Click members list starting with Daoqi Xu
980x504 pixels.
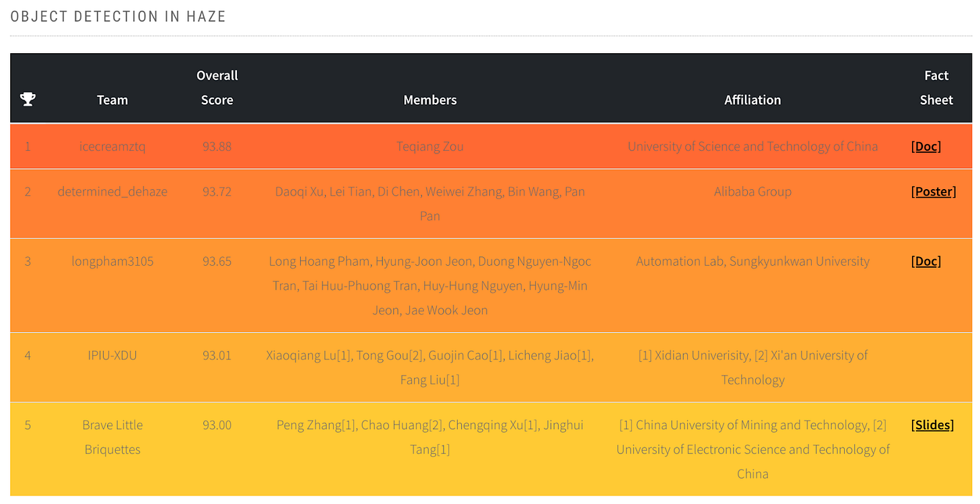[x=430, y=203]
